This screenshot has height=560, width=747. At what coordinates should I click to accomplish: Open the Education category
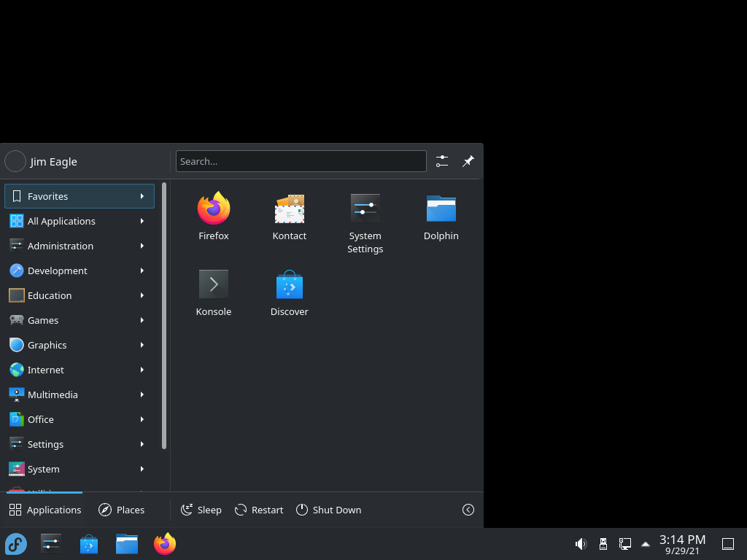point(80,295)
